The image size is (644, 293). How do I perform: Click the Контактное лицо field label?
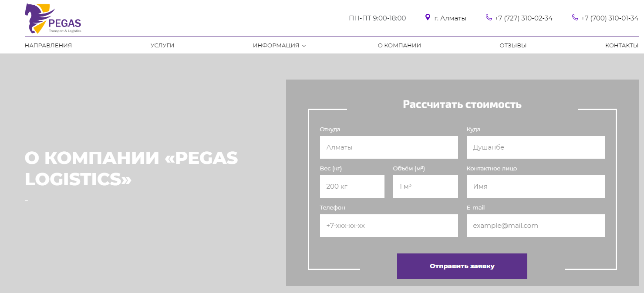click(492, 169)
